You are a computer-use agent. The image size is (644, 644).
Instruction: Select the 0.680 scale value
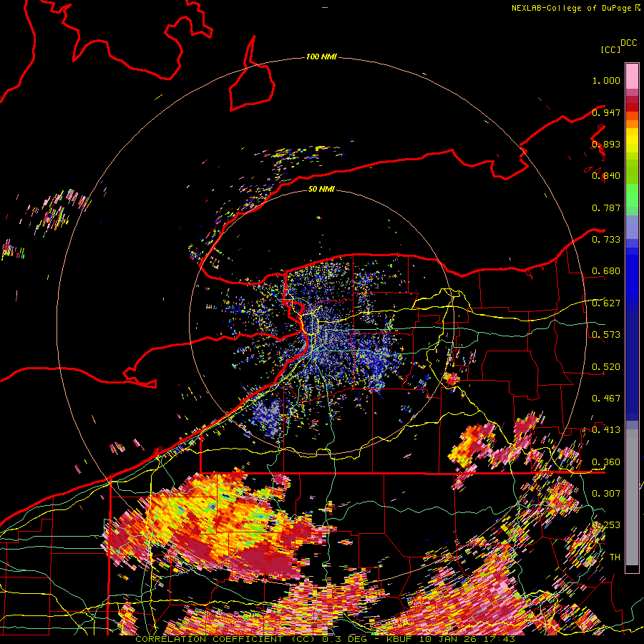pyautogui.click(x=606, y=271)
